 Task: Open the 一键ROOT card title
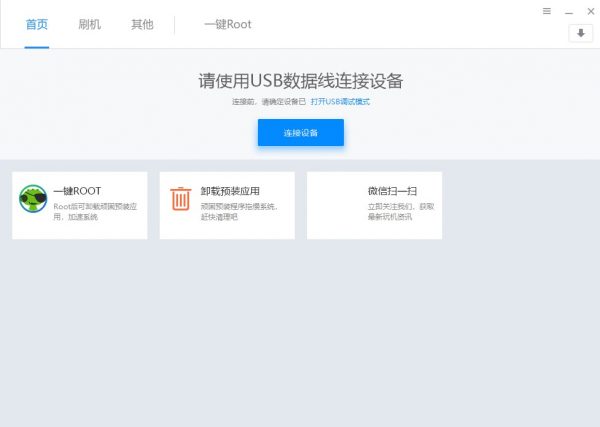[x=77, y=191]
